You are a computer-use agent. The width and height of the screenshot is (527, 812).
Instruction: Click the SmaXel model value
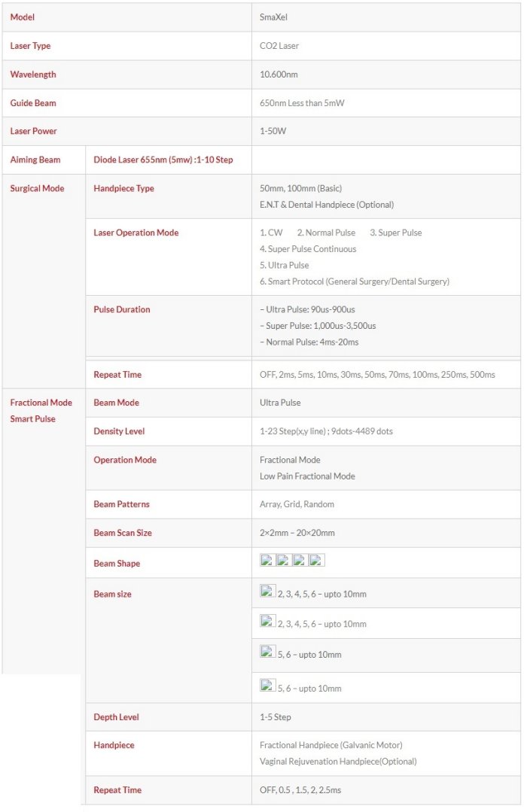click(x=273, y=17)
